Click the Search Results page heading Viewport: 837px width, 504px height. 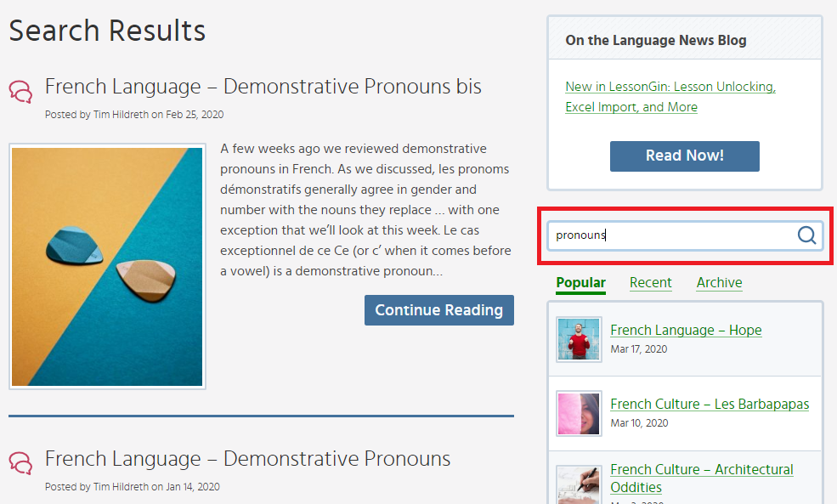click(107, 31)
